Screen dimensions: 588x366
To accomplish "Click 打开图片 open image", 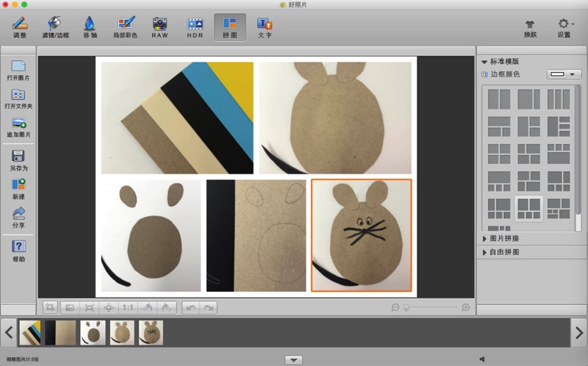I will point(18,71).
